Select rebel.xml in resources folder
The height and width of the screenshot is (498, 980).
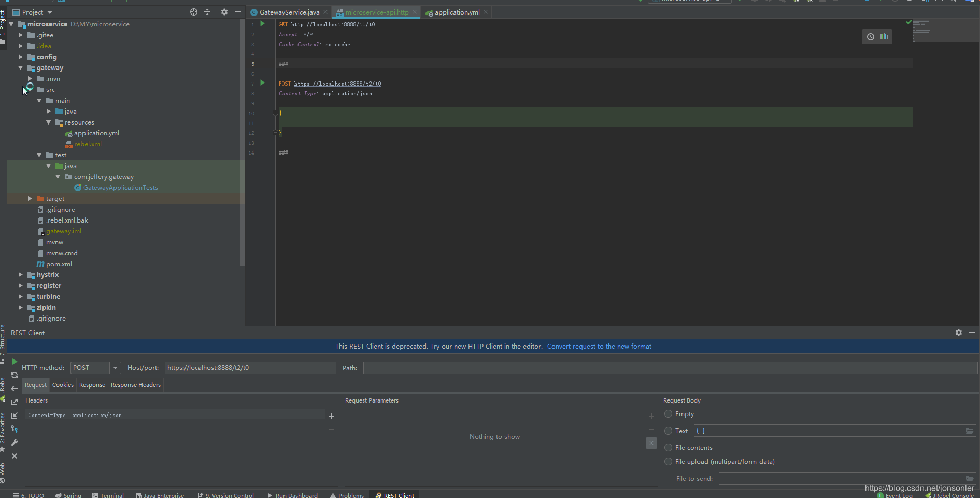88,144
